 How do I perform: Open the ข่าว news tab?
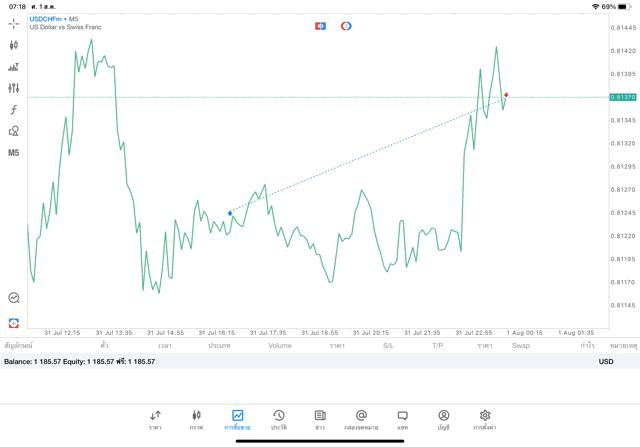[x=320, y=419]
